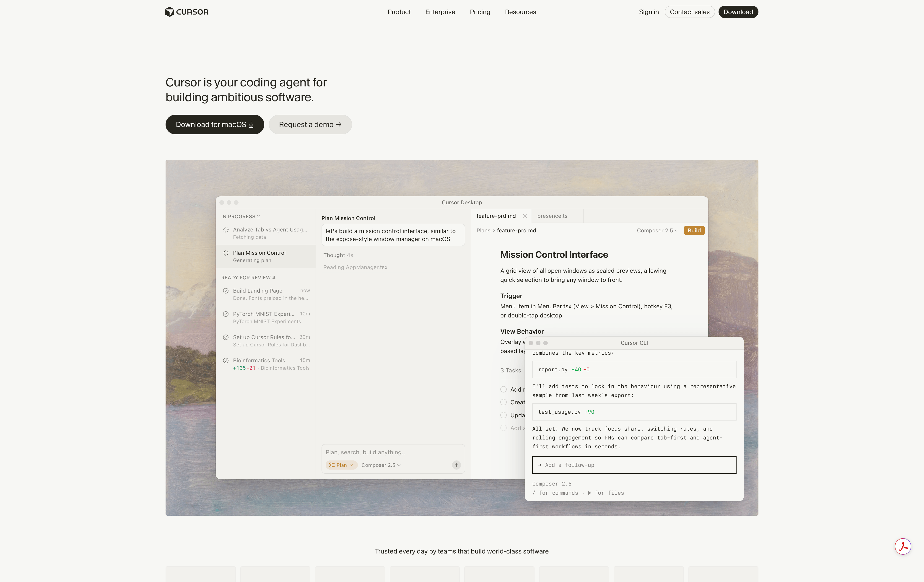Viewport: 924px width, 582px height.
Task: Click spinner icon beside Plan Mission Control
Action: pyautogui.click(x=226, y=253)
